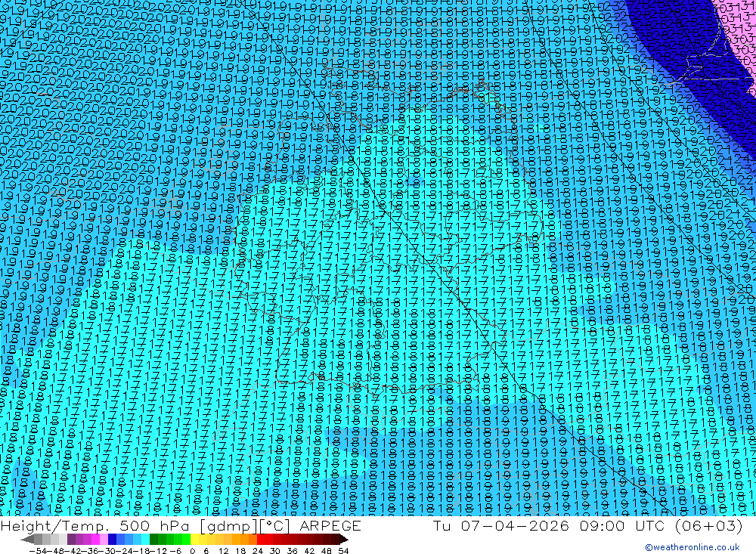Click the '[°C]' unit label
756x554 pixels.
[274, 527]
